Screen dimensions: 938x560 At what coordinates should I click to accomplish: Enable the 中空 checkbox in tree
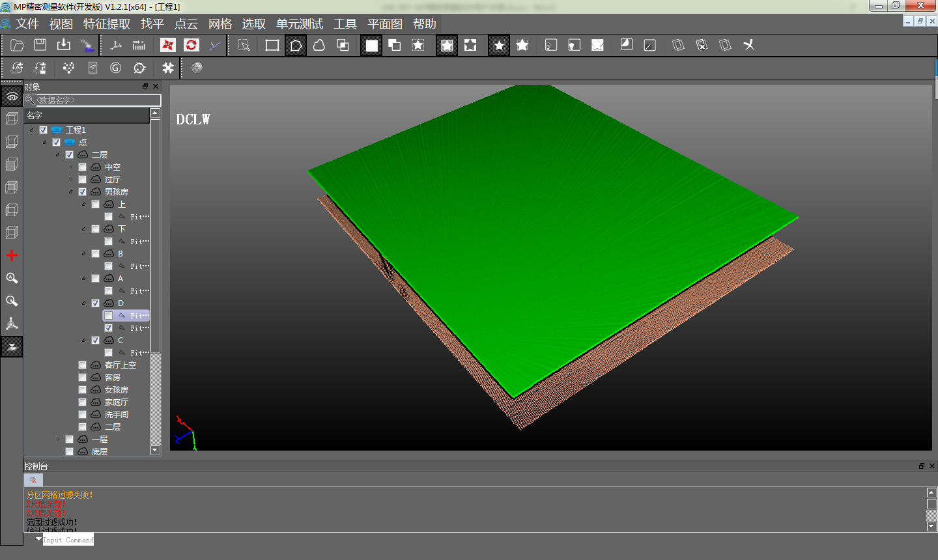click(83, 167)
